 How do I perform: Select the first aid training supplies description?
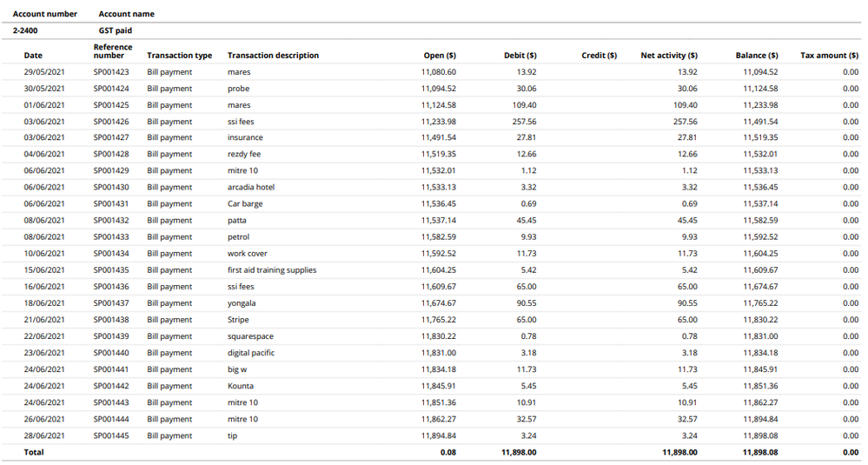pos(272,270)
